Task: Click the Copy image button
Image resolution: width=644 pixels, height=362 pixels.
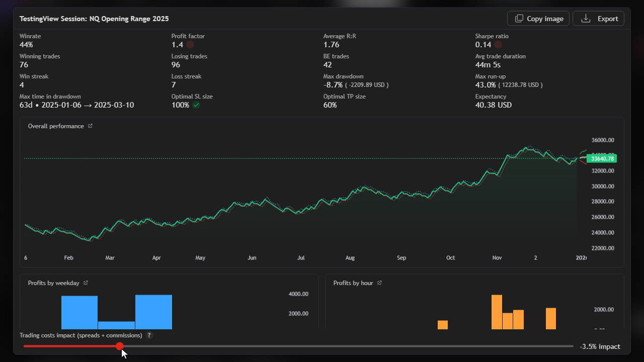Action: (538, 19)
